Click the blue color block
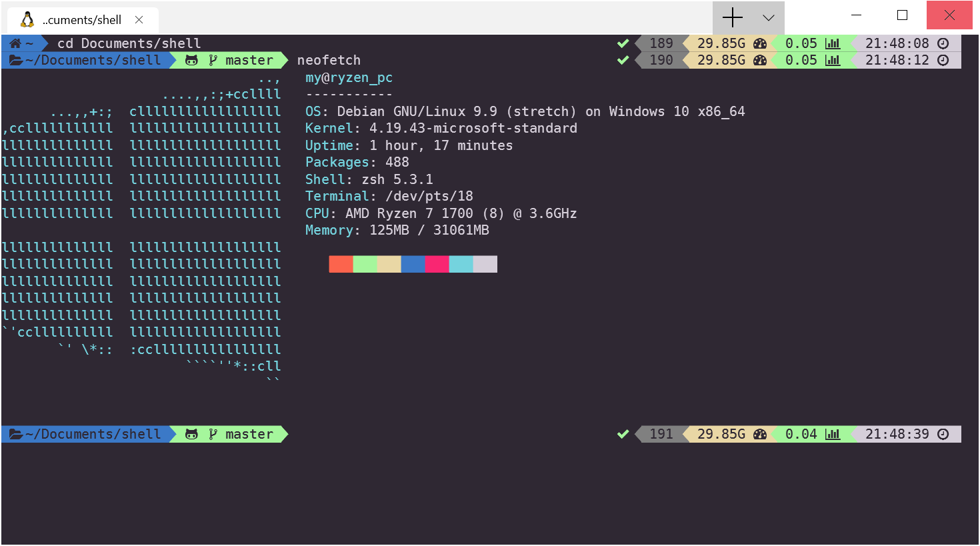This screenshot has width=980, height=546. tap(413, 264)
